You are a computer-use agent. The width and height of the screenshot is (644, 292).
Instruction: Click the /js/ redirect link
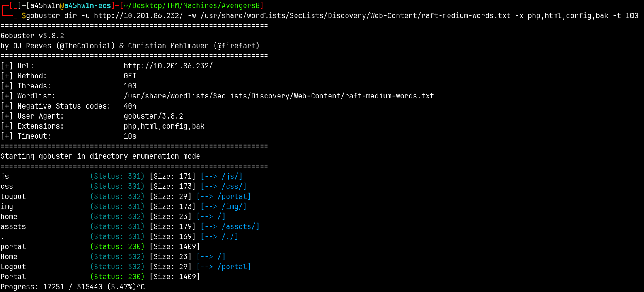click(232, 177)
